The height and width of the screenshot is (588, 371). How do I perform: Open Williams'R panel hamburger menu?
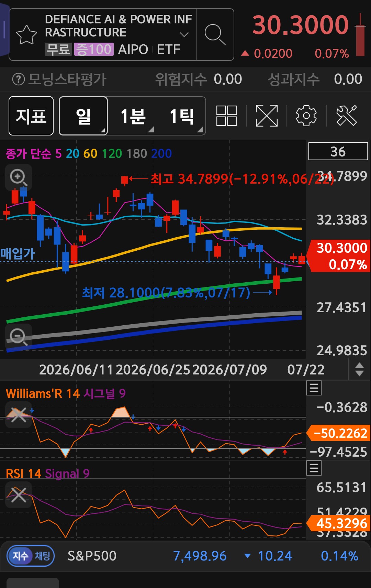314,388
